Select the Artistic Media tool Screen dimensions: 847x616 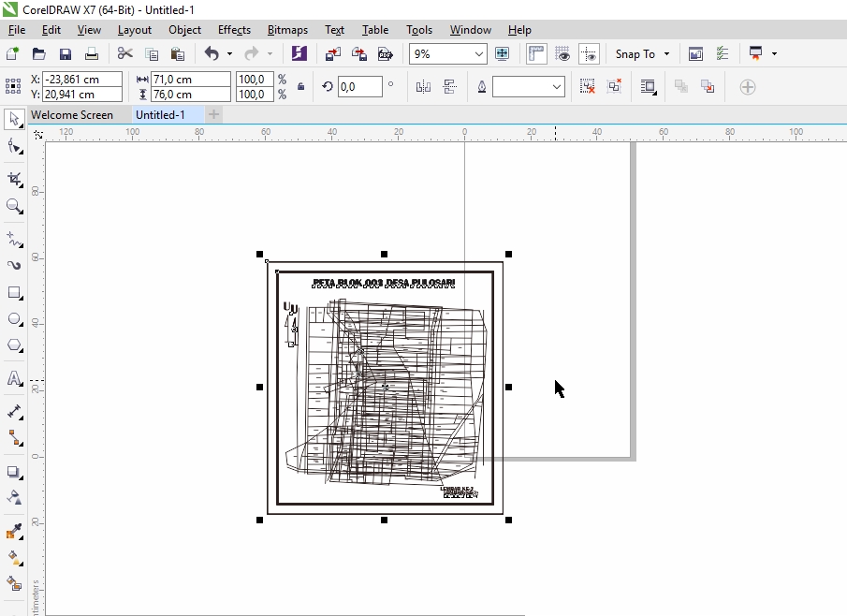click(14, 265)
